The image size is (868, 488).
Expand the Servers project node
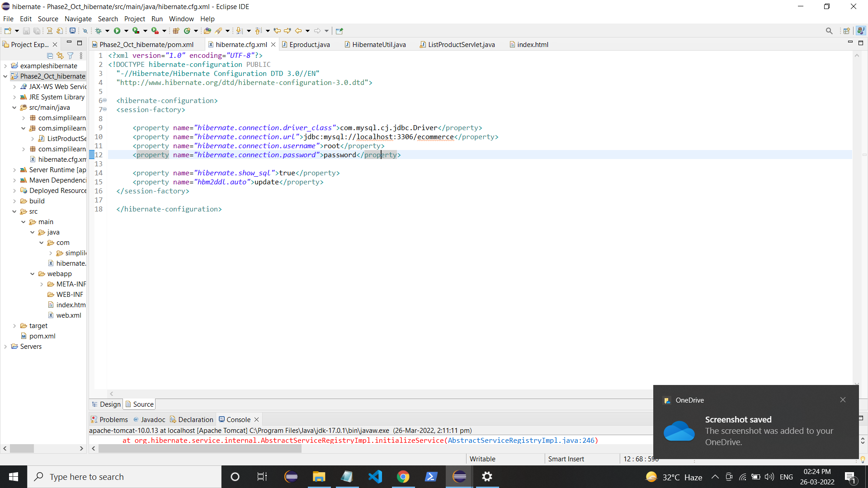(x=5, y=347)
